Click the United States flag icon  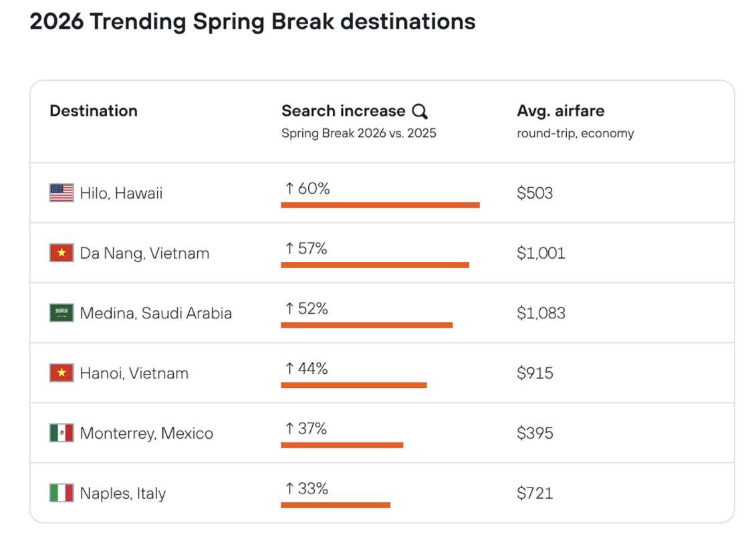tap(61, 193)
